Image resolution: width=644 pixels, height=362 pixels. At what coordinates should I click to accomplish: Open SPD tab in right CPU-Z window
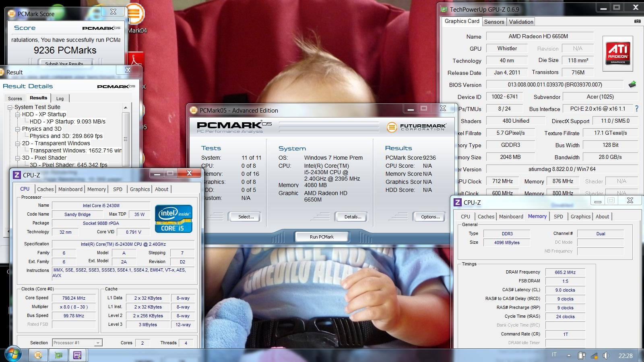click(x=558, y=216)
